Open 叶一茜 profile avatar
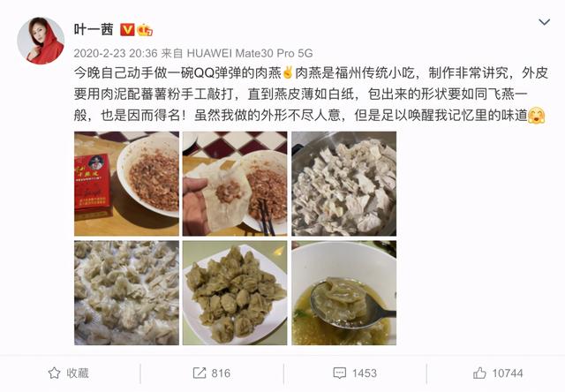This screenshot has height=392, width=565. [41, 41]
